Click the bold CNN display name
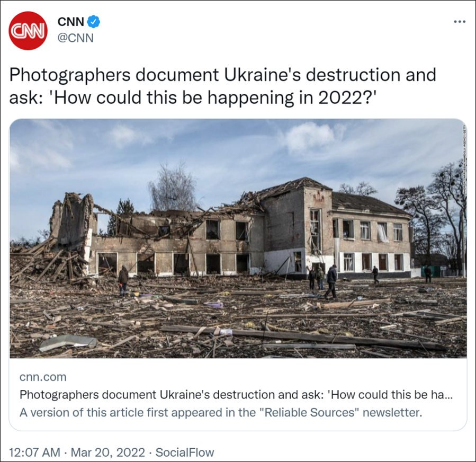The width and height of the screenshot is (476, 462). pos(71,22)
